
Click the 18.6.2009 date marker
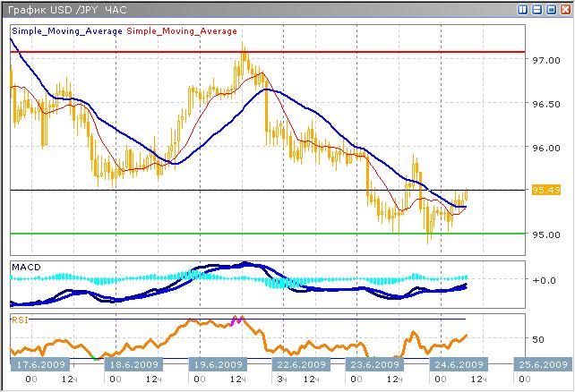click(x=131, y=364)
